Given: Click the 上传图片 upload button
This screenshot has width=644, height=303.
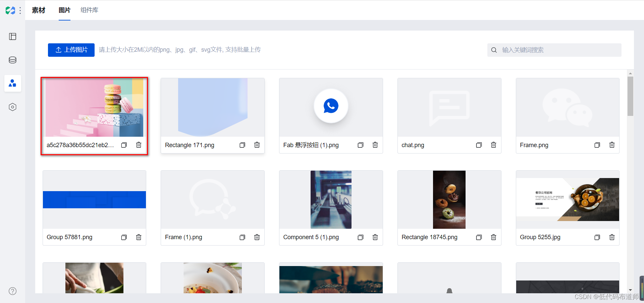Looking at the screenshot, I should [71, 50].
